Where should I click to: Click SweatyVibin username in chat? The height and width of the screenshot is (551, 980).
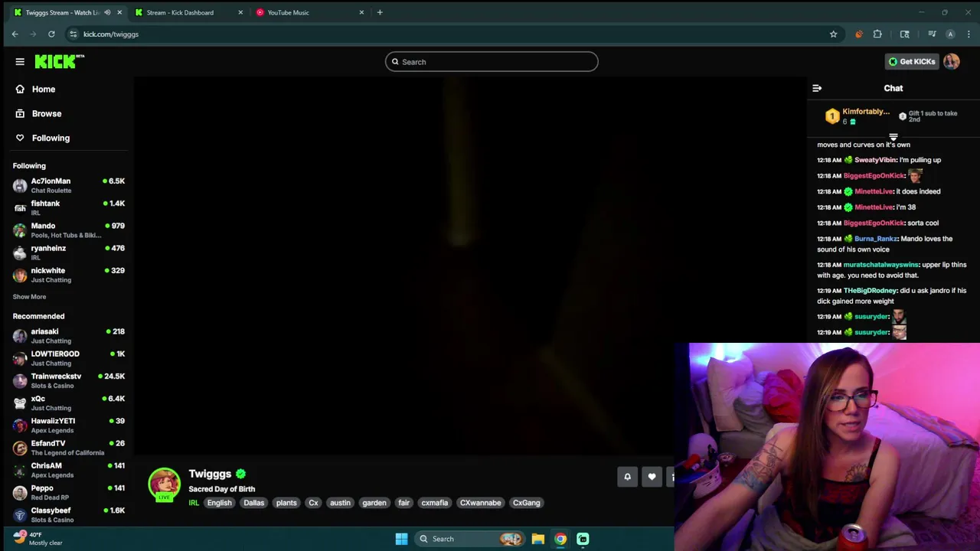coord(875,160)
